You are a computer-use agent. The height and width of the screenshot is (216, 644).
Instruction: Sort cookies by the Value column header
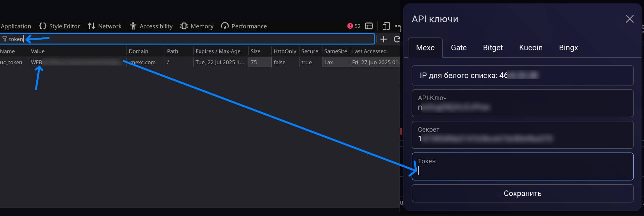pyautogui.click(x=77, y=51)
